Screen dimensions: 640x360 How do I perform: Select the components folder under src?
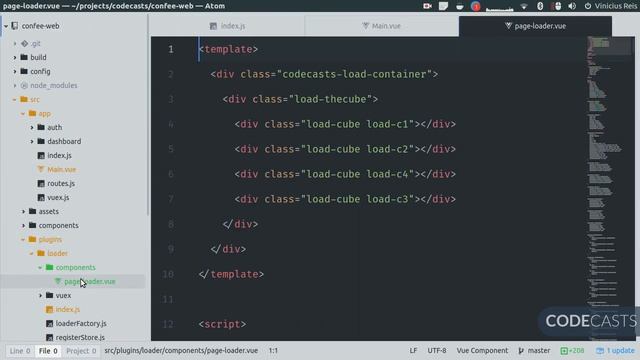(x=58, y=225)
